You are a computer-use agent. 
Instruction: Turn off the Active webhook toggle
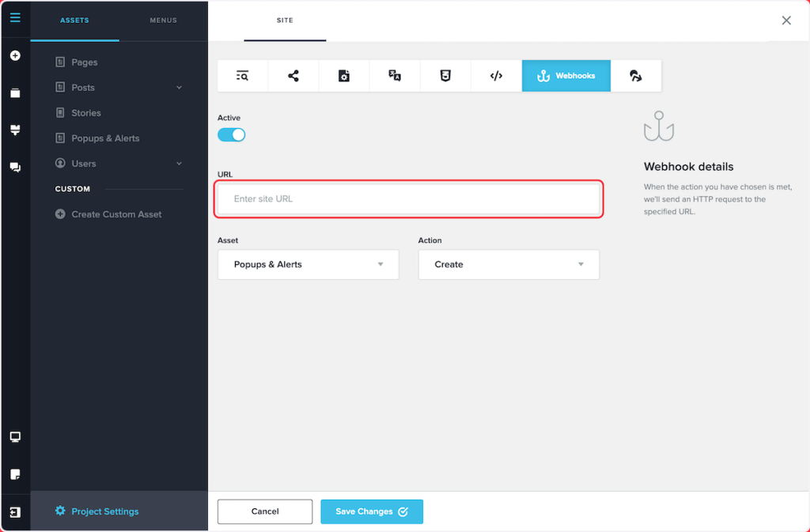pyautogui.click(x=232, y=134)
